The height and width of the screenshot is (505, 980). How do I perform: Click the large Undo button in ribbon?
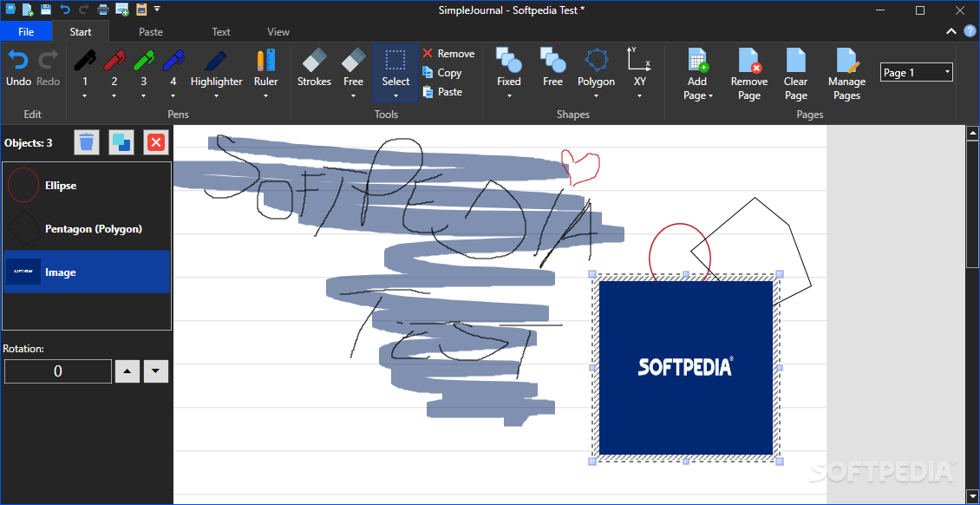[19, 68]
